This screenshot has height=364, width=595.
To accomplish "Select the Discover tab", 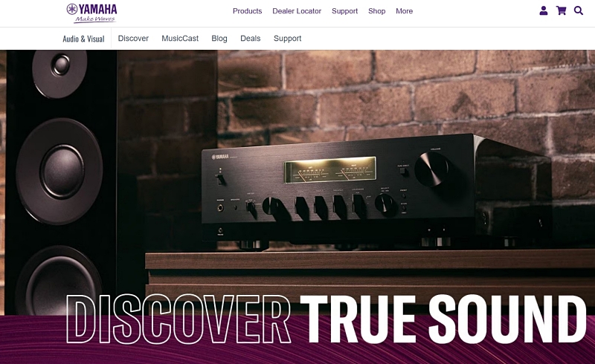I will click(x=133, y=39).
